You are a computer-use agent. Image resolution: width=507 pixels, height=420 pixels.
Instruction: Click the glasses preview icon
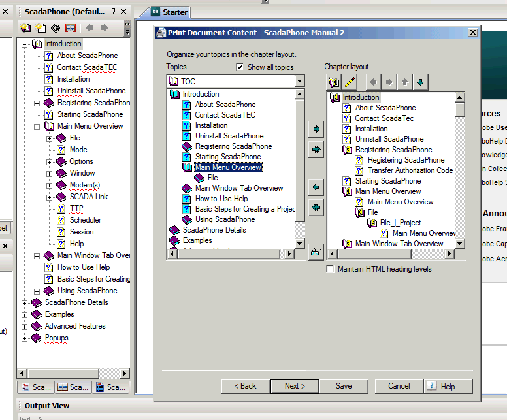(x=316, y=252)
